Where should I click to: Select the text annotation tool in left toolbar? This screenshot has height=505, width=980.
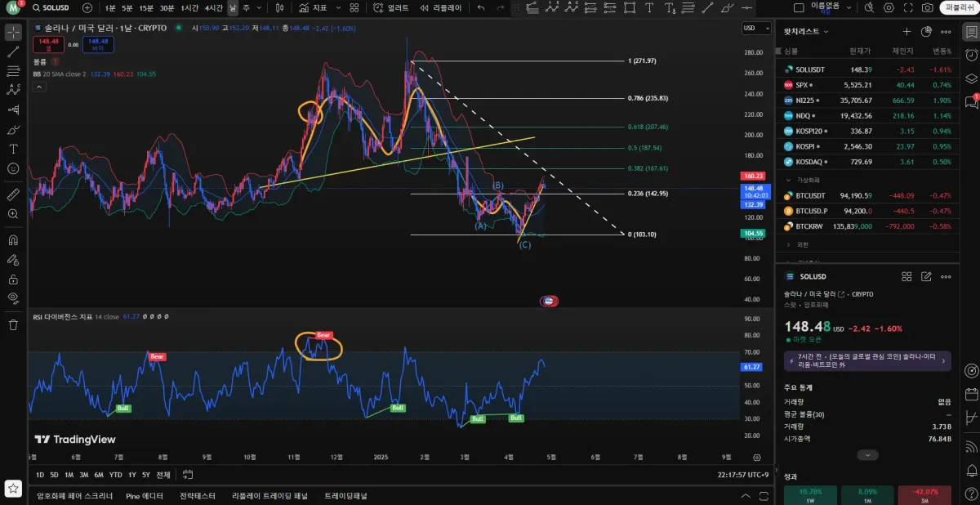pyautogui.click(x=13, y=149)
